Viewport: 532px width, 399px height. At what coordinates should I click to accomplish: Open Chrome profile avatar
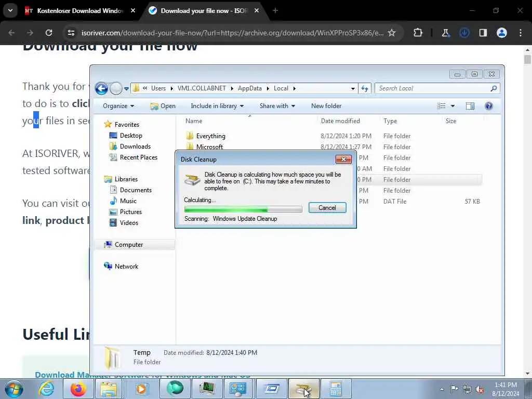pos(502,33)
